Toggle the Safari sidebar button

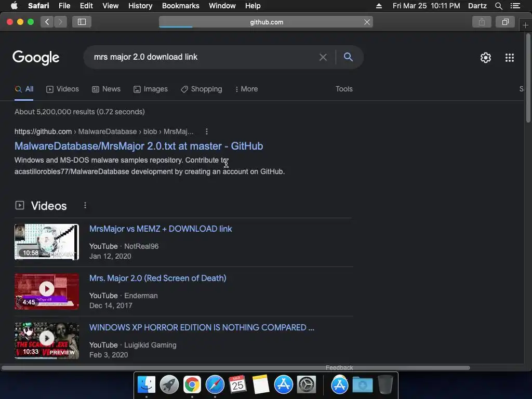click(x=82, y=22)
